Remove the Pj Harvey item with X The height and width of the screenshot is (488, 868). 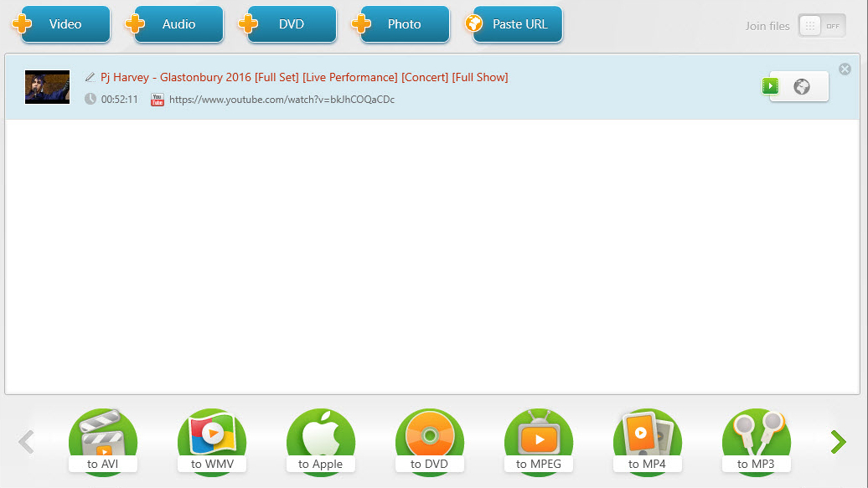(x=845, y=69)
